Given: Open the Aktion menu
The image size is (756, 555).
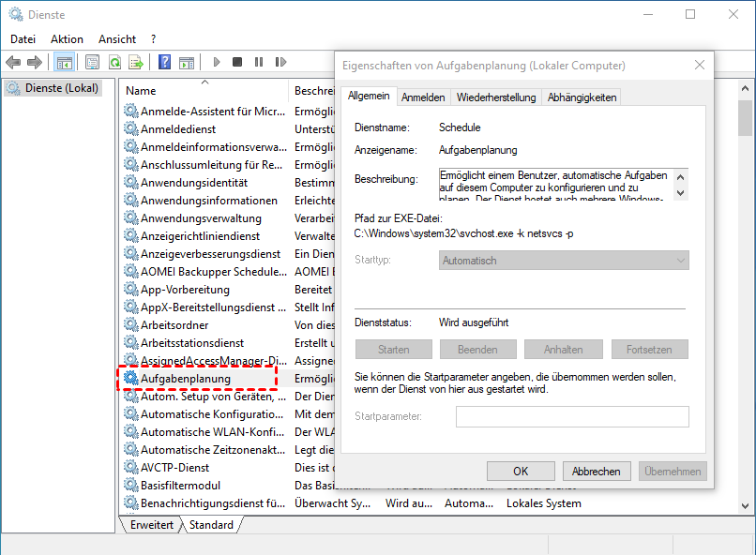Looking at the screenshot, I should [x=67, y=39].
